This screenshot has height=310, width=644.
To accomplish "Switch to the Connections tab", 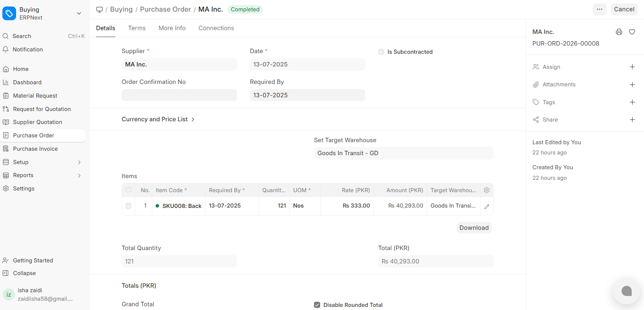I will (x=216, y=28).
